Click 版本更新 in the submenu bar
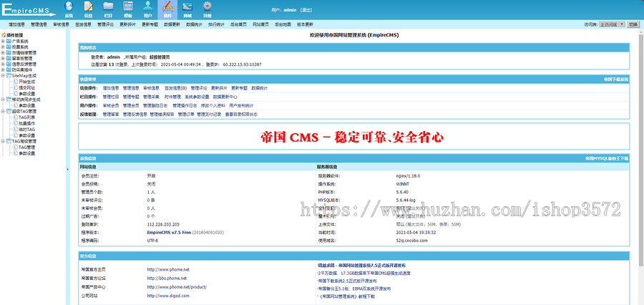The width and height of the screenshot is (644, 305). (305, 24)
